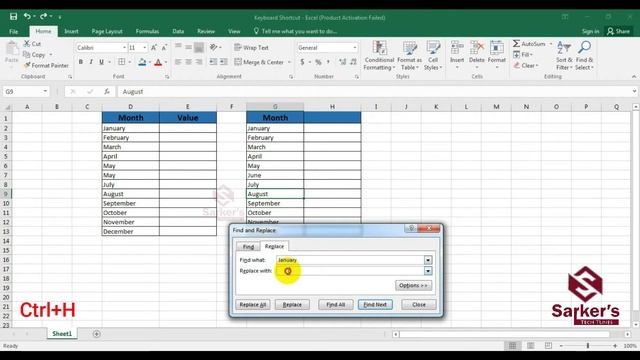Click the Undo arrow icon
Screen dimensions: 640x360
click(27, 16)
